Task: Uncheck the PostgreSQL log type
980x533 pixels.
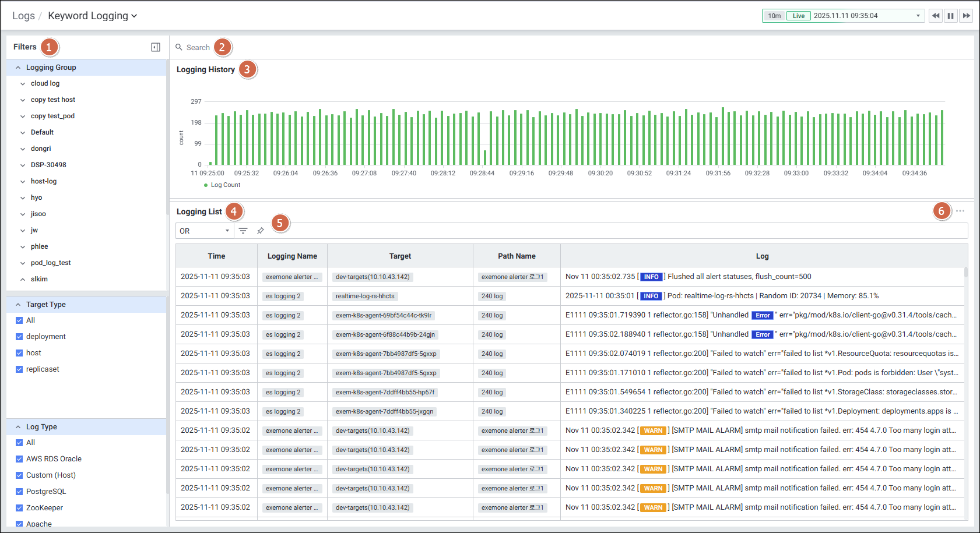Action: (x=19, y=492)
